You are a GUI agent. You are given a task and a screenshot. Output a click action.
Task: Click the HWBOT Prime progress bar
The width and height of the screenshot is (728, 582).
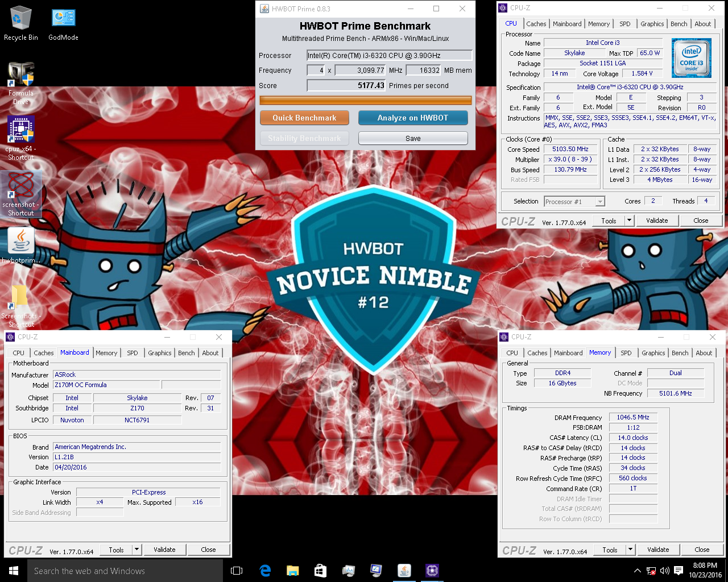[366, 100]
